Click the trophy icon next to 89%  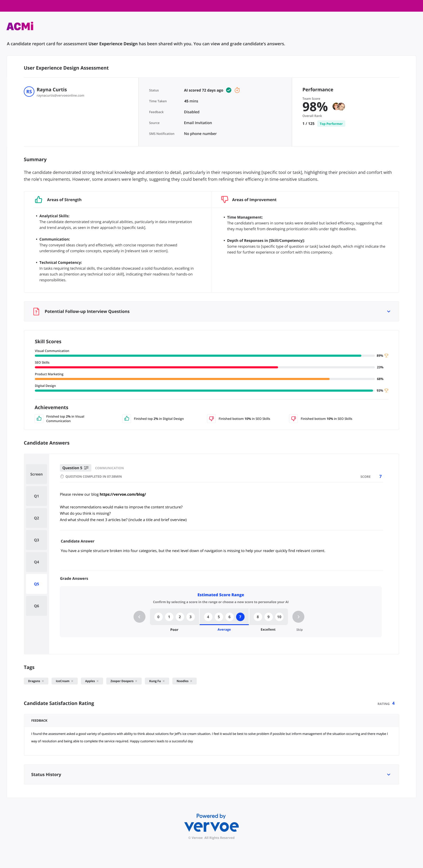386,355
